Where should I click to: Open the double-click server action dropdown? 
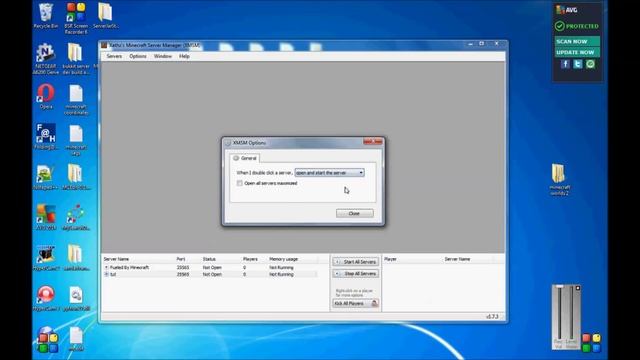click(x=329, y=173)
